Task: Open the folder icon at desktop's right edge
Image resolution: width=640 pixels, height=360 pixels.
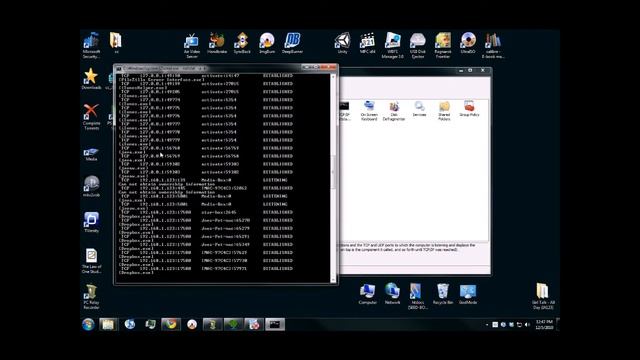Action: pyautogui.click(x=543, y=296)
